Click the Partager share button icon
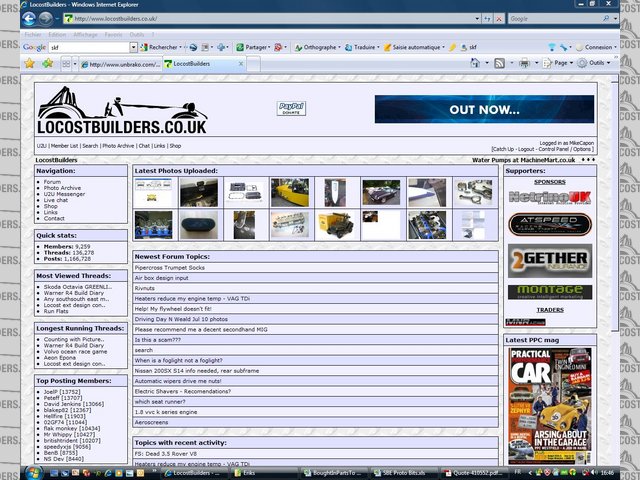The image size is (640, 480). click(240, 47)
